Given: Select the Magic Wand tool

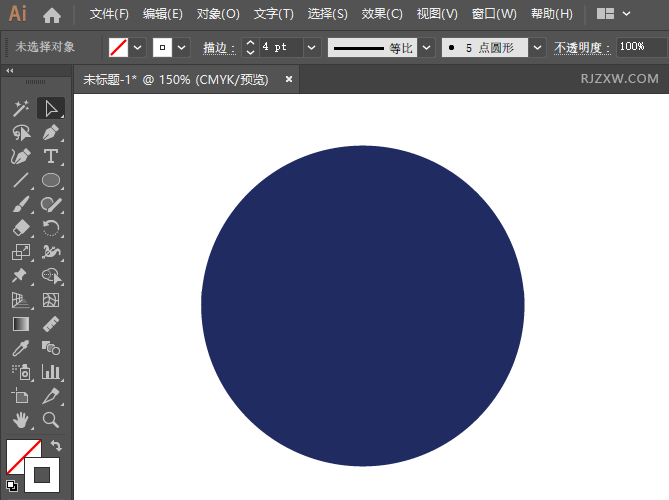Looking at the screenshot, I should 20,108.
